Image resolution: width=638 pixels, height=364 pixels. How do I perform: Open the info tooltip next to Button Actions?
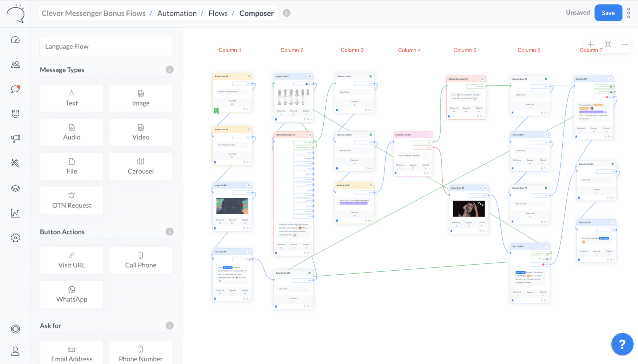coord(169,231)
